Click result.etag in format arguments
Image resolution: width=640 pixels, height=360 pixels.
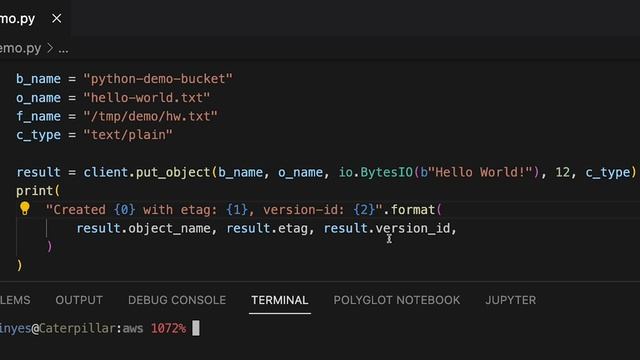pos(267,228)
